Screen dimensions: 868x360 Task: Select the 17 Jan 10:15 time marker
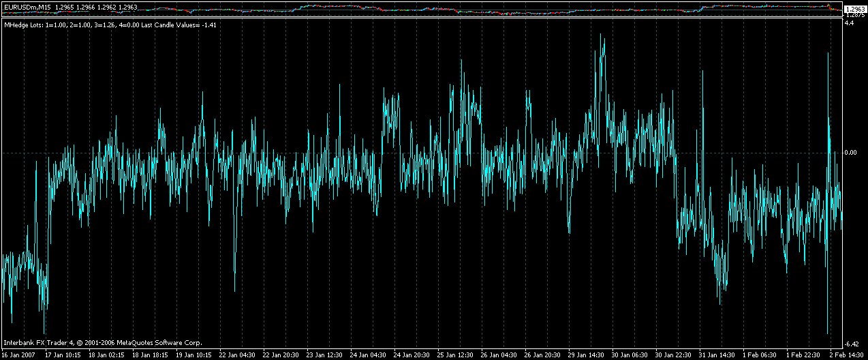tap(63, 355)
